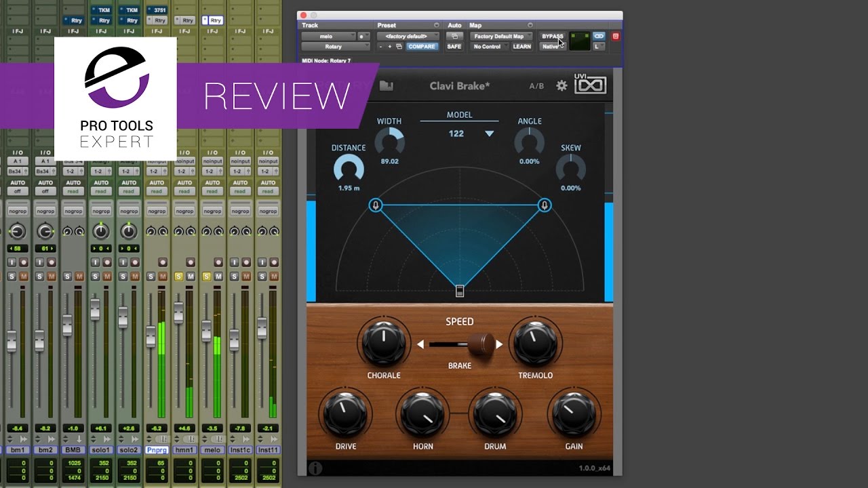
Task: Click the read automation mode on solo1
Action: [101, 191]
